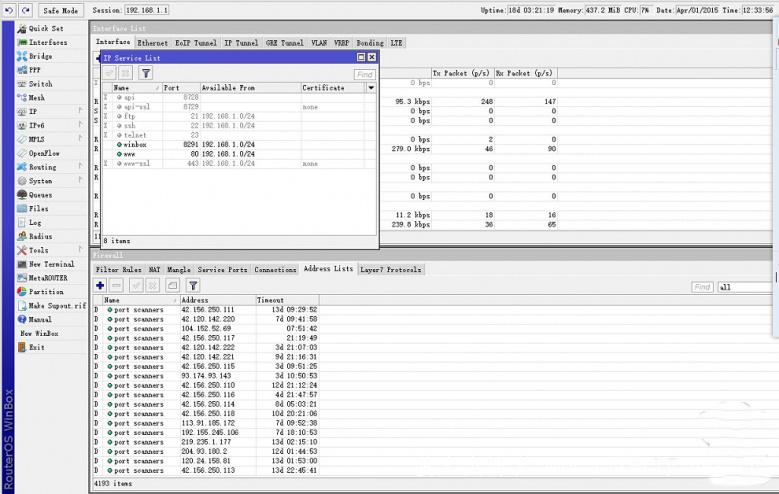
Task: Switch to the Layer7 Protocols tab
Action: [x=390, y=269]
